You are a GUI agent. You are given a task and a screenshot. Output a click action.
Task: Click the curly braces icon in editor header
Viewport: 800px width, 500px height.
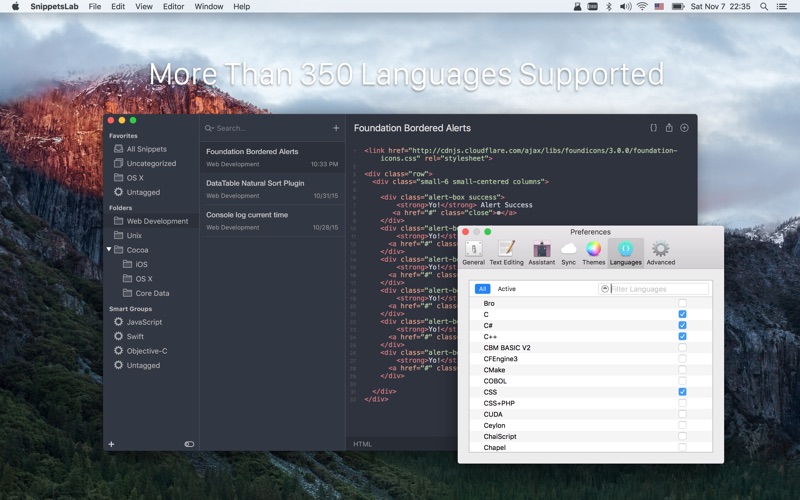tap(654, 128)
